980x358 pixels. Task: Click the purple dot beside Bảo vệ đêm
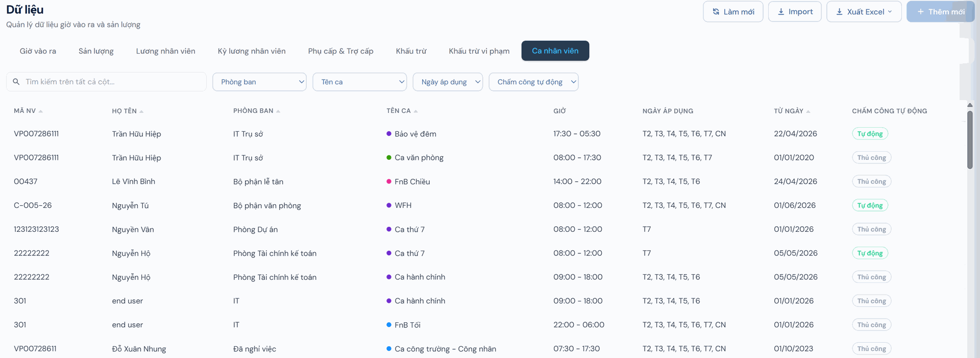coord(389,134)
